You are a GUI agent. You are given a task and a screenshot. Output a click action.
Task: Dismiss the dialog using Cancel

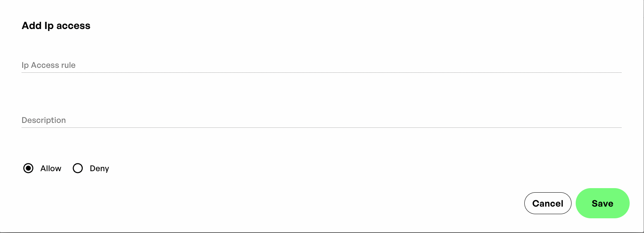tap(547, 203)
